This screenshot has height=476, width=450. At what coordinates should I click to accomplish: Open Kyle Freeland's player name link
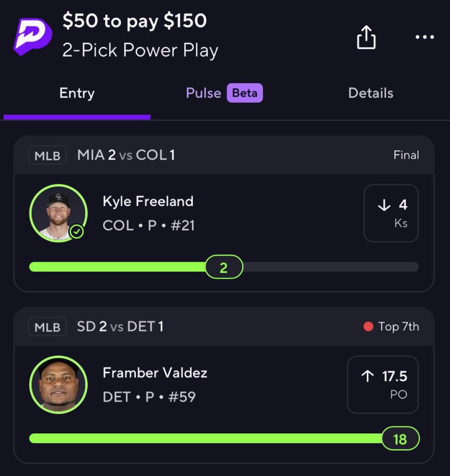(x=148, y=201)
